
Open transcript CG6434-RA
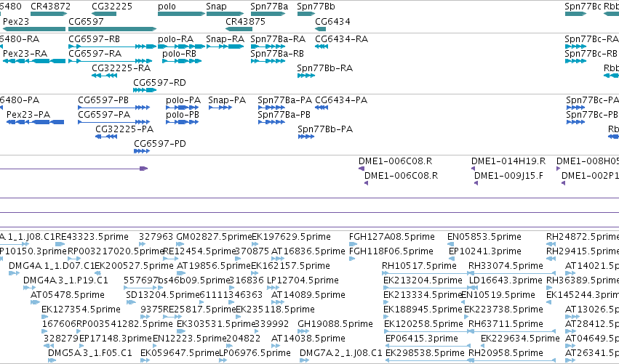point(322,46)
